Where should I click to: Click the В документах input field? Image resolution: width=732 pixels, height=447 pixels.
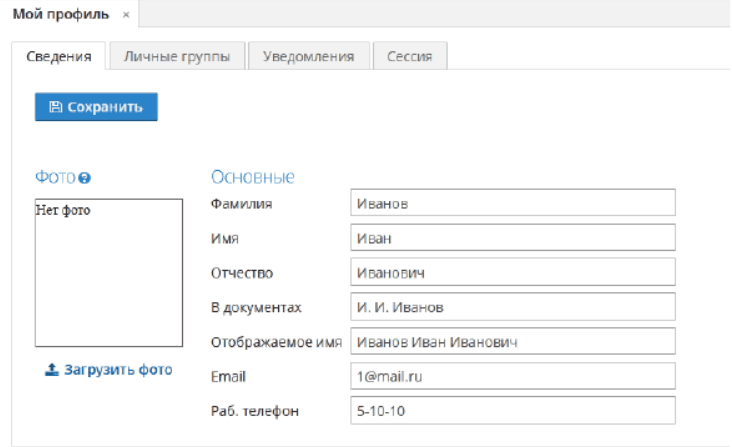tap(513, 307)
